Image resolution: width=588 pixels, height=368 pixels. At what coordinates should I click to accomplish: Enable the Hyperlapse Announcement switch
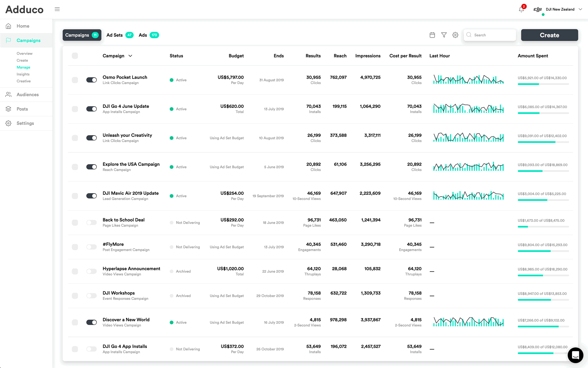point(91,271)
